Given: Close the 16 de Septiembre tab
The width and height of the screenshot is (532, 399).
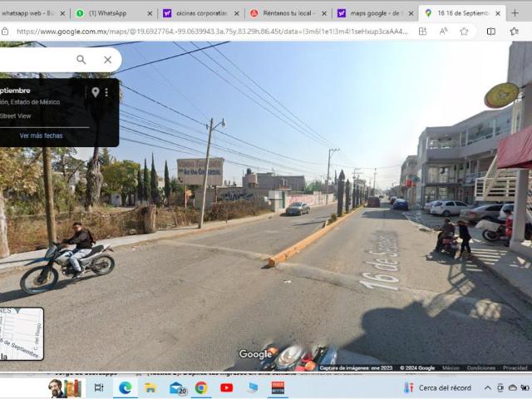Looking at the screenshot, I should pos(498,13).
